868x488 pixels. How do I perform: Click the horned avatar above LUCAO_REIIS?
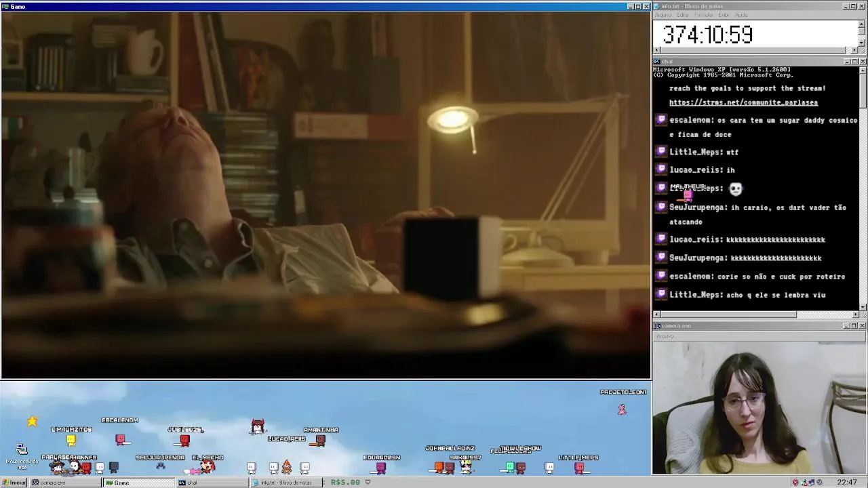pyautogui.click(x=258, y=426)
